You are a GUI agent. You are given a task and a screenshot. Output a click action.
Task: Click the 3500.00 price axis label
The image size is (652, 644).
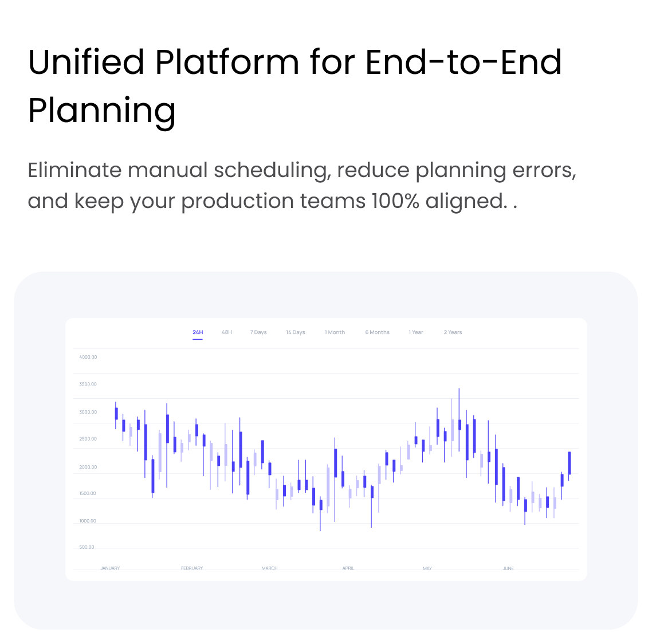pos(88,384)
